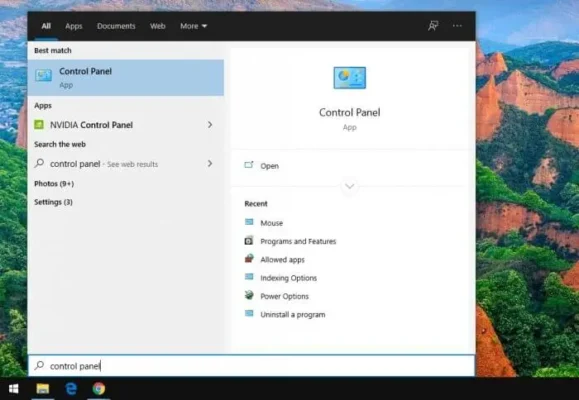579x400 pixels.
Task: Click the search box containing control panel
Action: click(251, 366)
